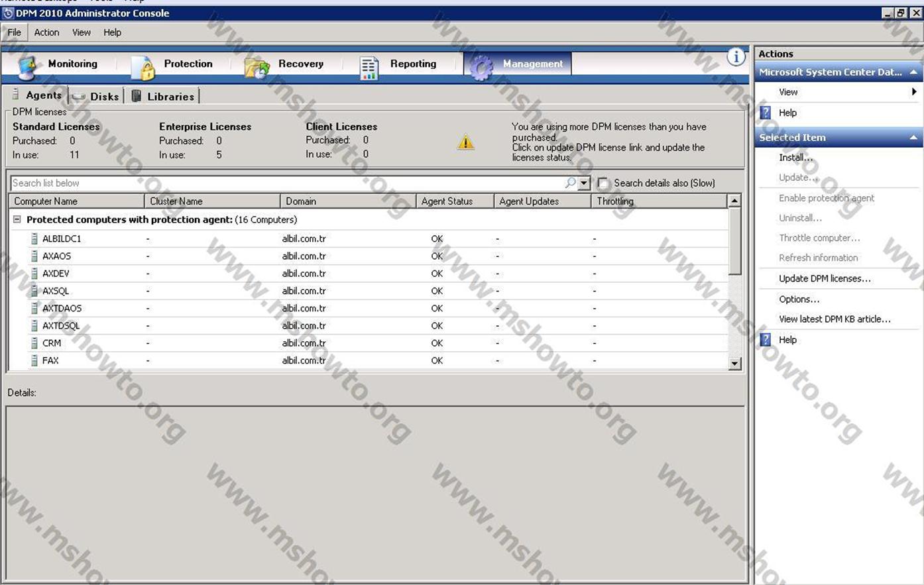Open Options... in Actions pane
Screen dimensions: 924x585
(799, 299)
